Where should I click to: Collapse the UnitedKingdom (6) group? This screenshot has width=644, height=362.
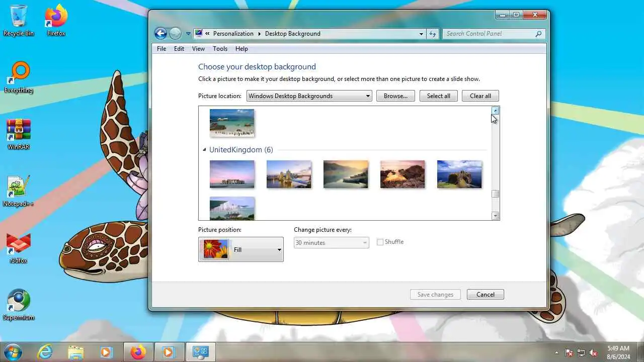(x=204, y=150)
